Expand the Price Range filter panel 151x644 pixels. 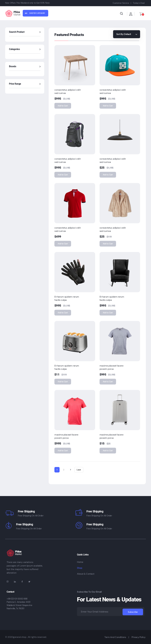(25, 84)
